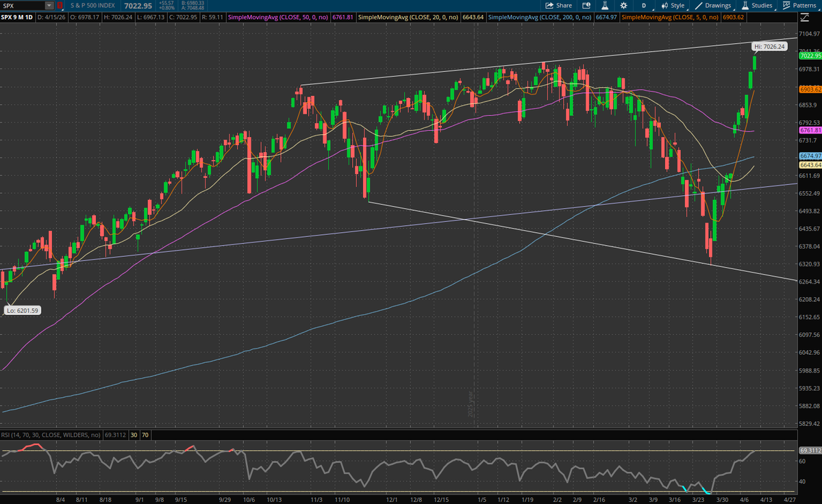The width and height of the screenshot is (822, 504).
Task: Click the large 7022.95 quote price
Action: pyautogui.click(x=138, y=5)
